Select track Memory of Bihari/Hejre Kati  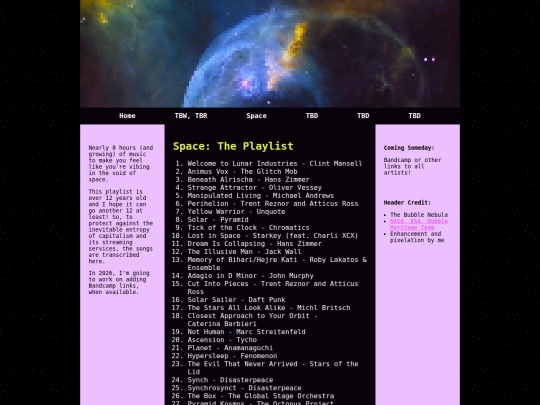point(277,264)
